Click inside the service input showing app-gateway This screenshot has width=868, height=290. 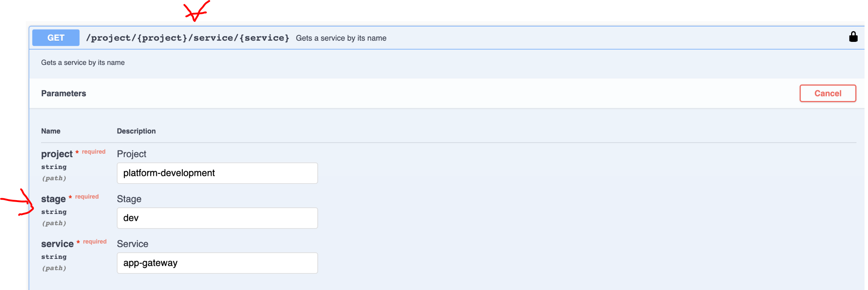[x=217, y=263]
